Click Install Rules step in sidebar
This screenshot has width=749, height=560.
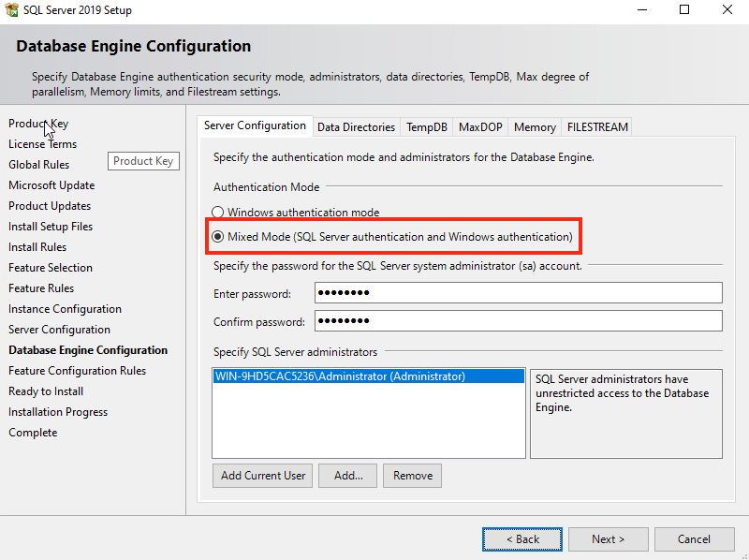[x=37, y=246]
